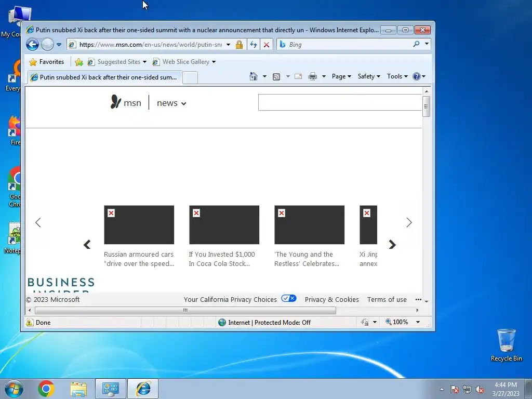The height and width of the screenshot is (399, 532).
Task: Click the vertical scrollbar thumb
Action: [x=427, y=107]
